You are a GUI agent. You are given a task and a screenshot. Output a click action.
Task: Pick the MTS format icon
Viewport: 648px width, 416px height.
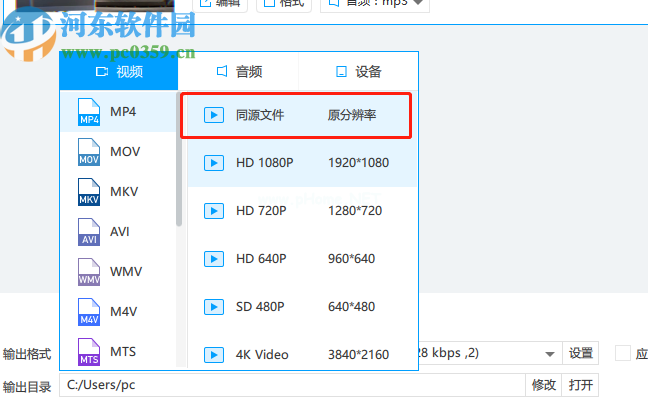(90, 352)
